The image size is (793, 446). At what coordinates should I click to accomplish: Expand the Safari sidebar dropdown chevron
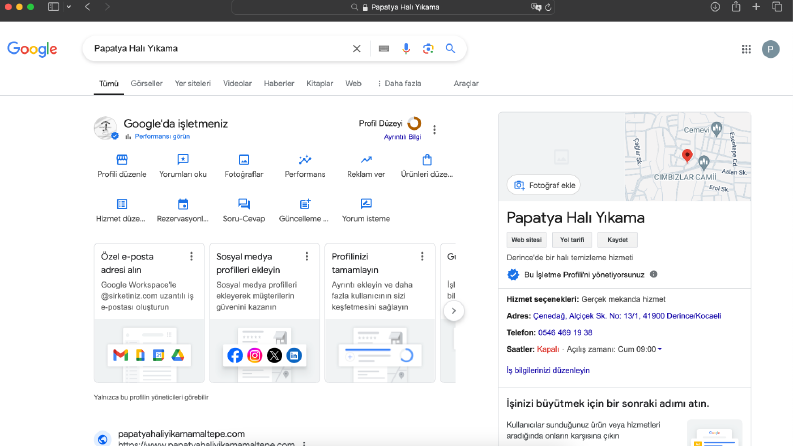click(x=69, y=7)
